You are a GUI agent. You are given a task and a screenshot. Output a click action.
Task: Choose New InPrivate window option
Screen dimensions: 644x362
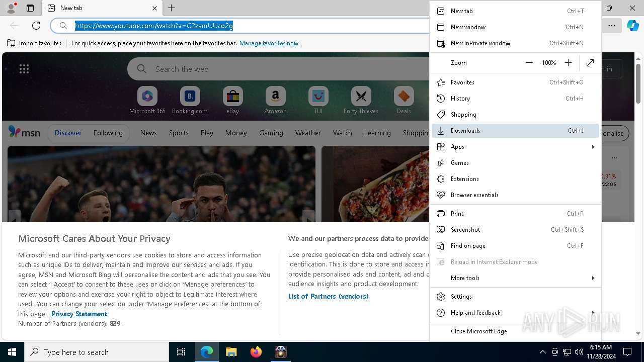click(515, 43)
